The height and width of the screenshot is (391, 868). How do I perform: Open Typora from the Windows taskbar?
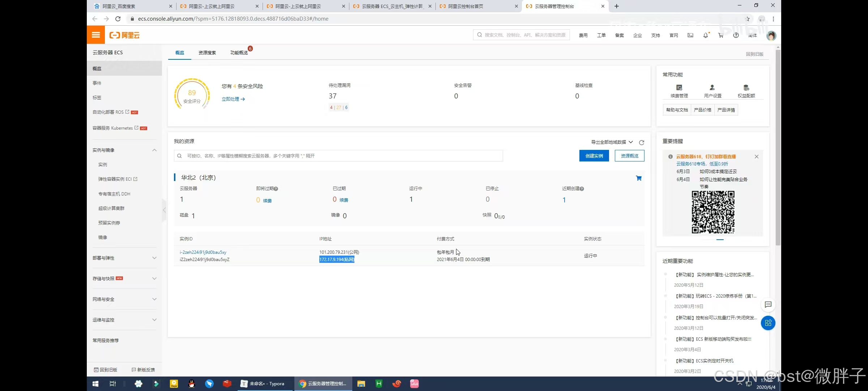[263, 384]
